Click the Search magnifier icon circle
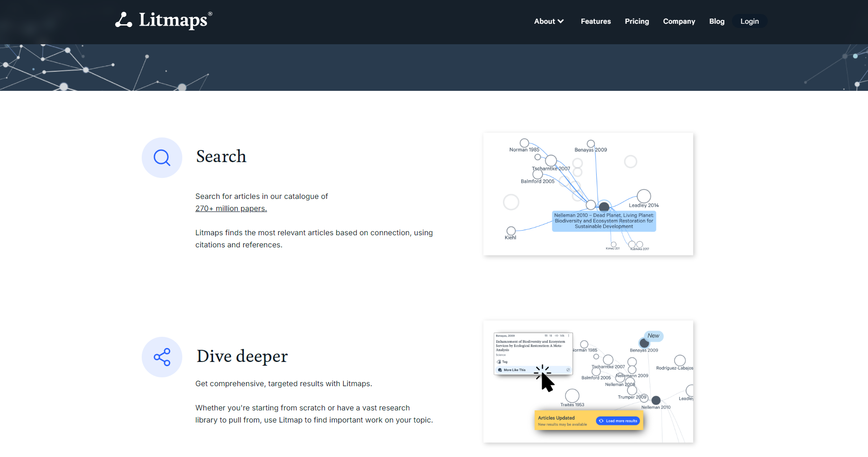 [x=162, y=157]
